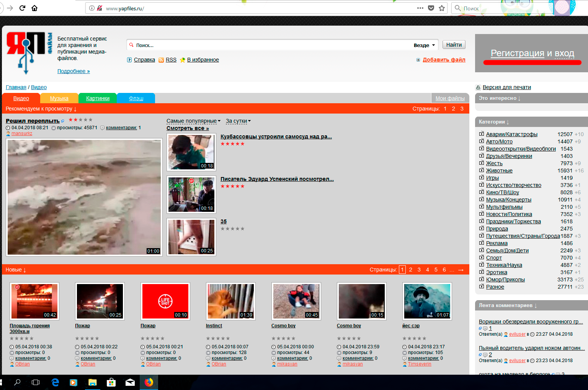
Task: Expand the 'За сутки' time period dropdown
Action: coord(238,121)
